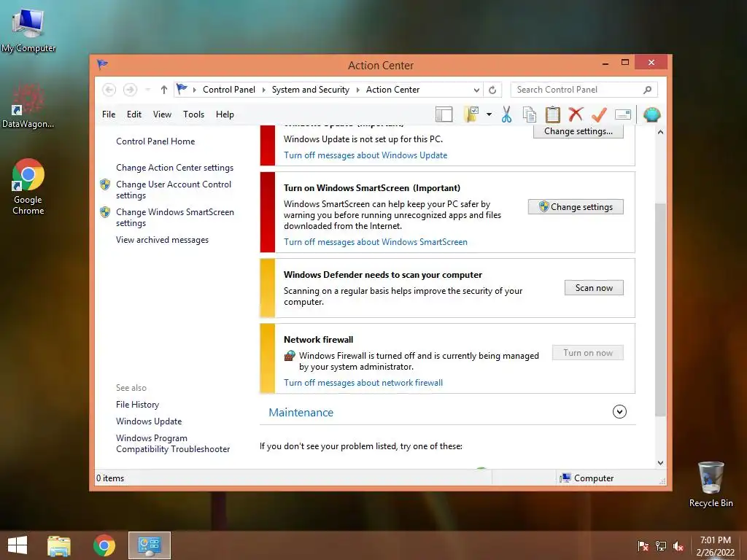747x560 pixels.
Task: Click Computer in the status bar
Action: click(x=587, y=478)
